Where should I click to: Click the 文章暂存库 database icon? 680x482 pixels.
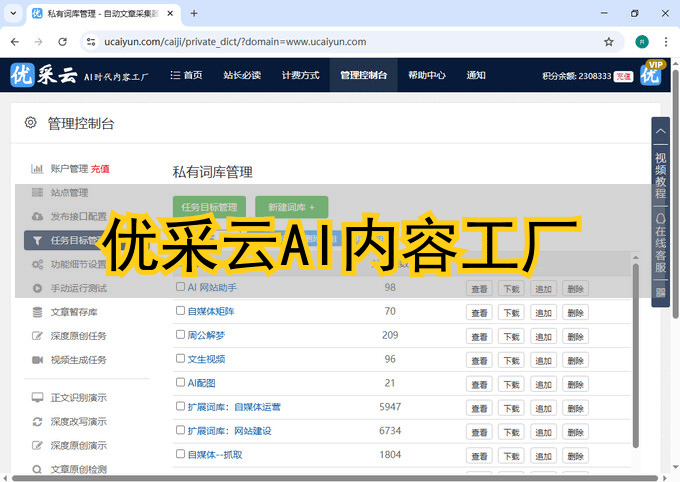click(37, 312)
